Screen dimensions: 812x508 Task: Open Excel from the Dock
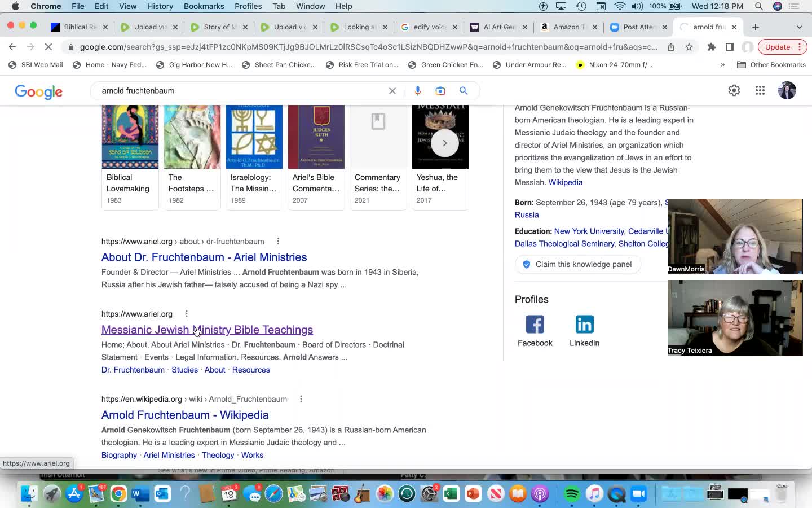point(451,494)
